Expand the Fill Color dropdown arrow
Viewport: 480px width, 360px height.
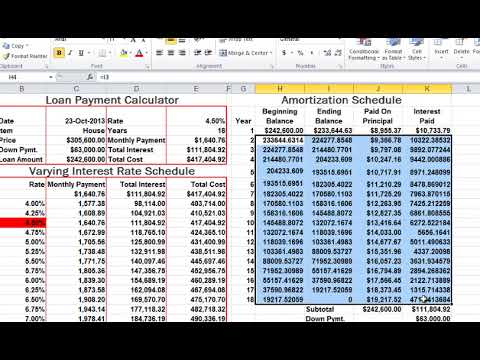coord(130,53)
